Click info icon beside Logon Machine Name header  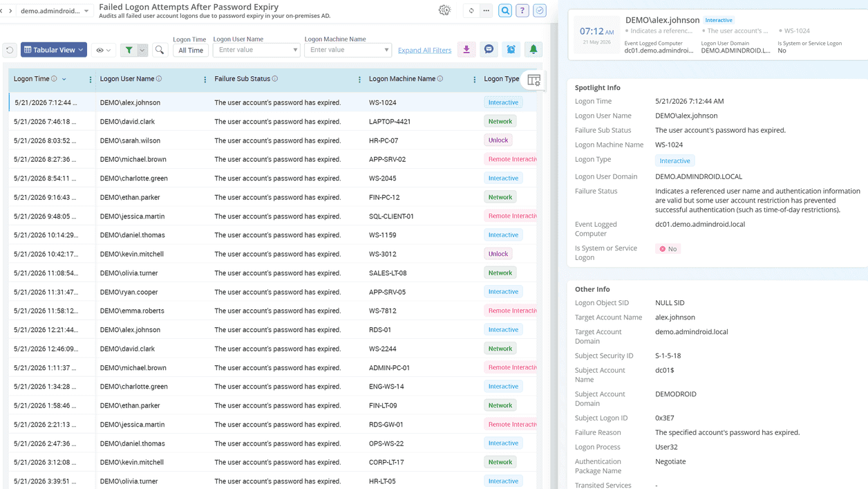440,79
